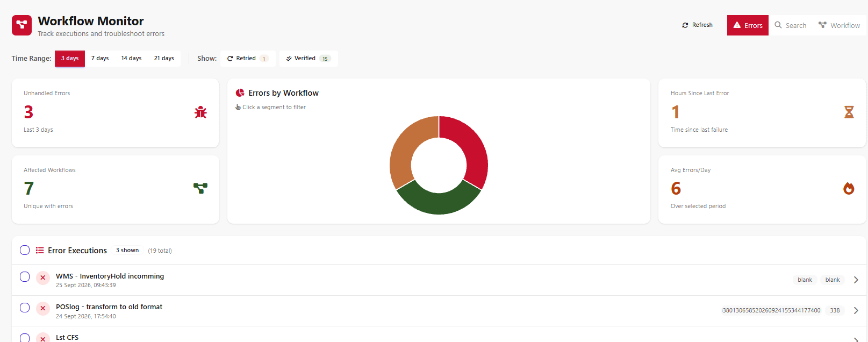Click the list icon beside Error Executions

40,251
